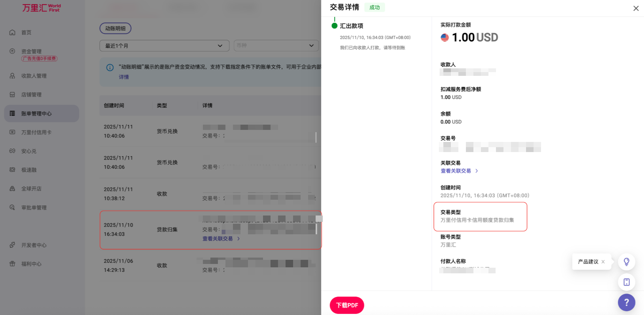Open the 币种 currency dropdown
644x315 pixels.
tap(276, 46)
